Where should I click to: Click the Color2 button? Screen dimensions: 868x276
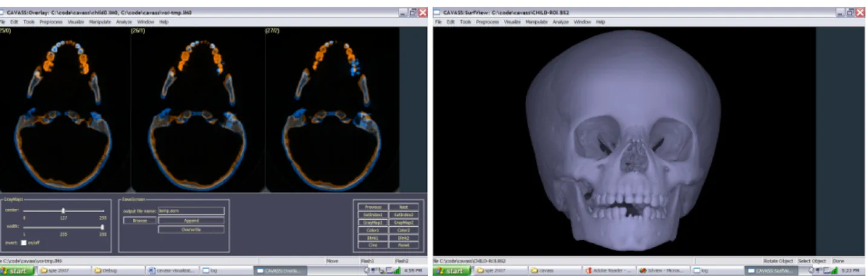tap(403, 231)
